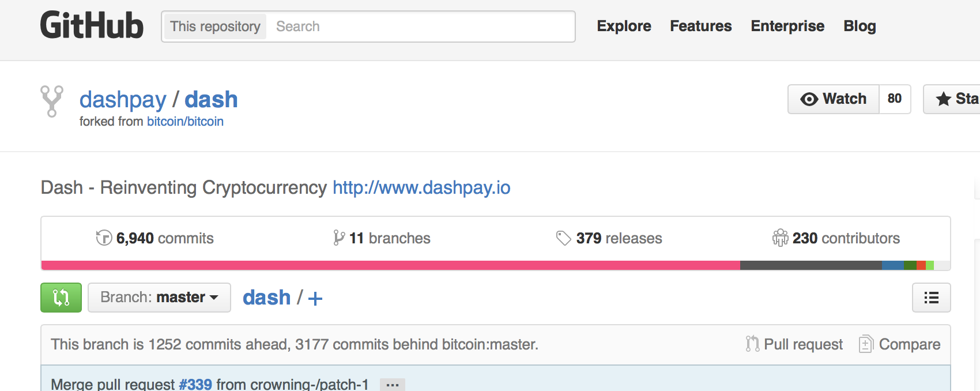Click the Pull request icon
980x391 pixels.
point(752,344)
